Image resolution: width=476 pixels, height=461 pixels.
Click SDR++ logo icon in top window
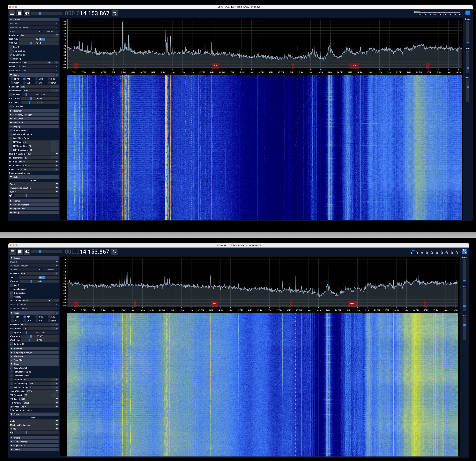pos(468,13)
